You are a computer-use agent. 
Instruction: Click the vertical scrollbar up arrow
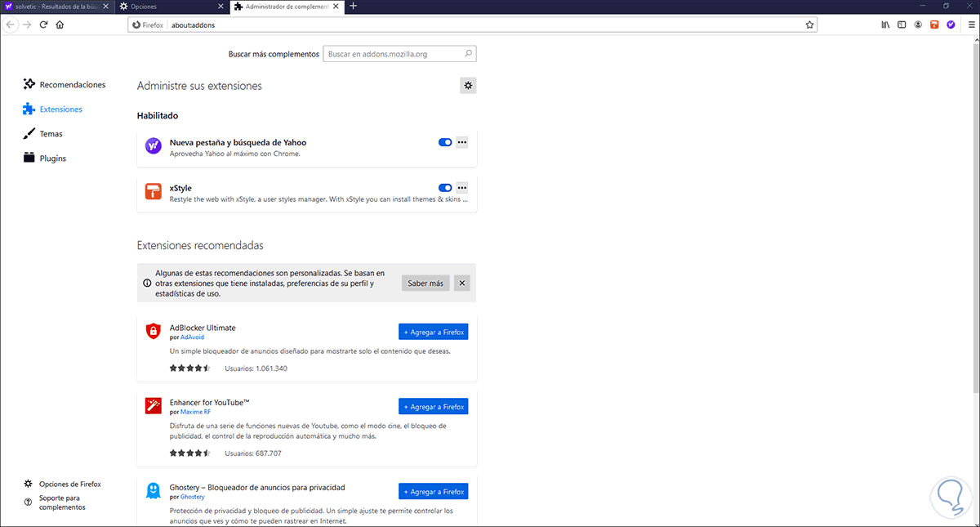point(974,41)
